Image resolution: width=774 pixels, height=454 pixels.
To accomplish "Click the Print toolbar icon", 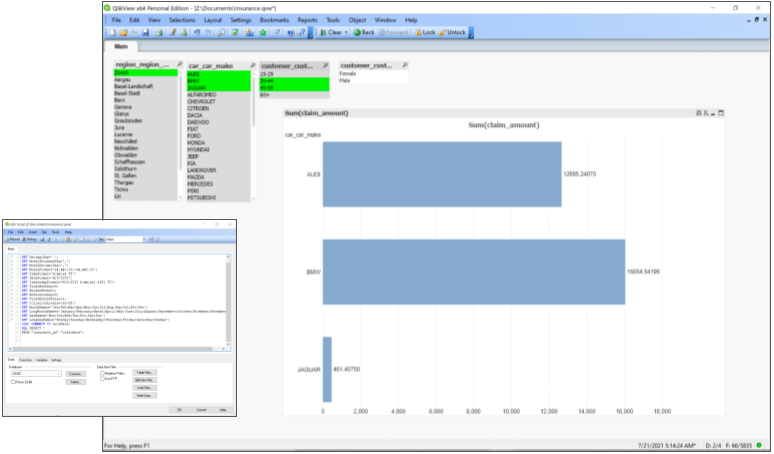I will click(158, 33).
